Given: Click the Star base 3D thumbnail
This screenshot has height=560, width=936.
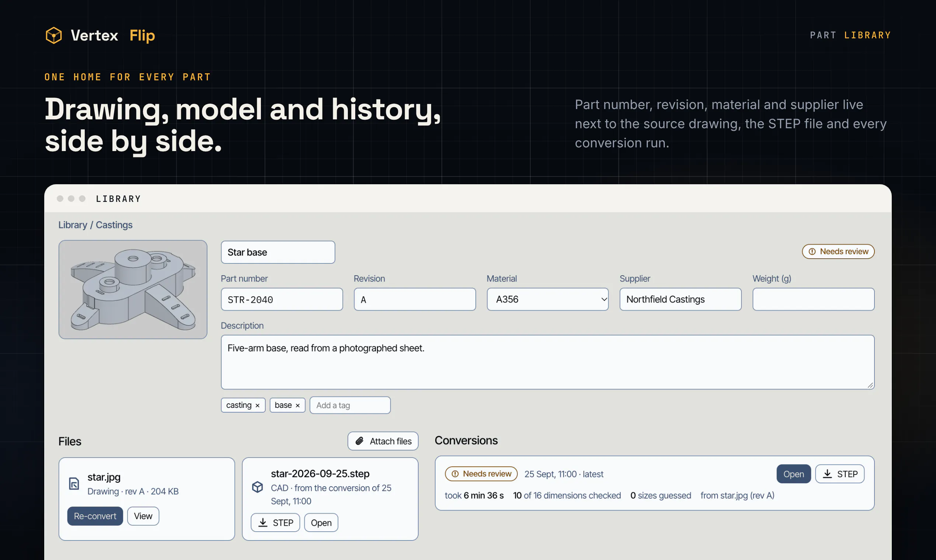Looking at the screenshot, I should [133, 290].
